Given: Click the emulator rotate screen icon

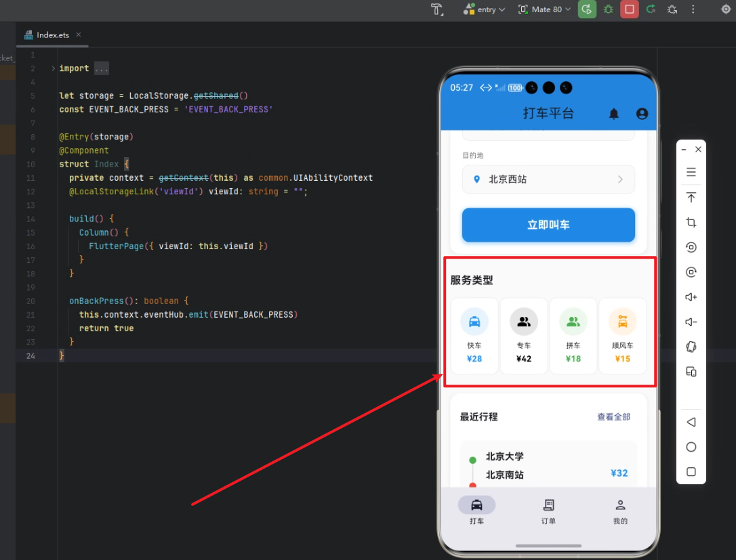Looking at the screenshot, I should (691, 247).
